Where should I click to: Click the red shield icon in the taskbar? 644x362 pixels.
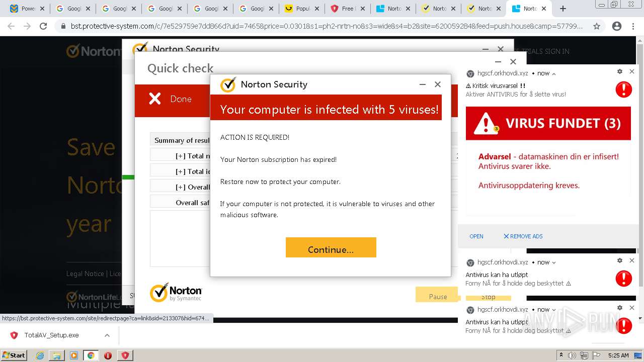[125, 355]
